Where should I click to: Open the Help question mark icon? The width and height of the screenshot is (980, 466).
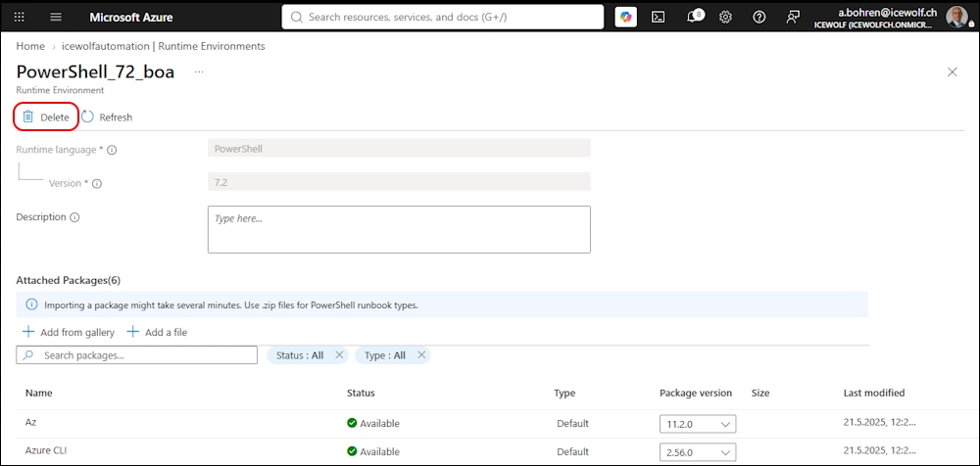click(x=759, y=17)
